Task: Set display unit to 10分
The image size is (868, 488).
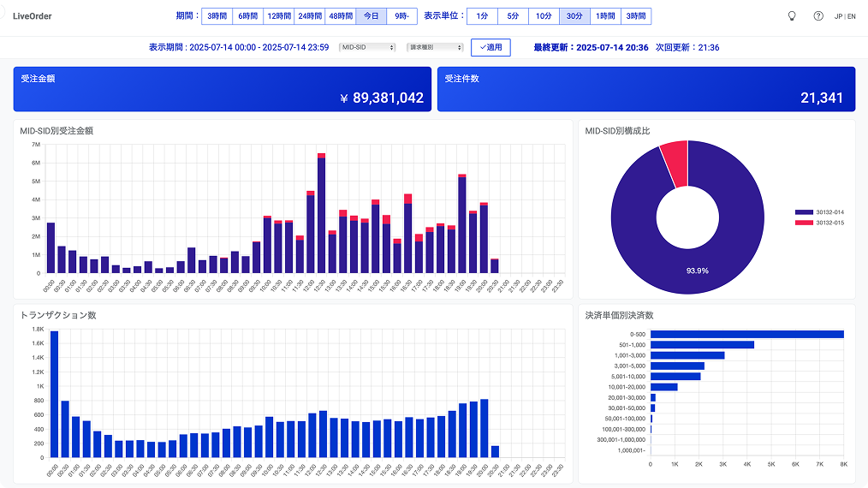Action: coord(544,15)
